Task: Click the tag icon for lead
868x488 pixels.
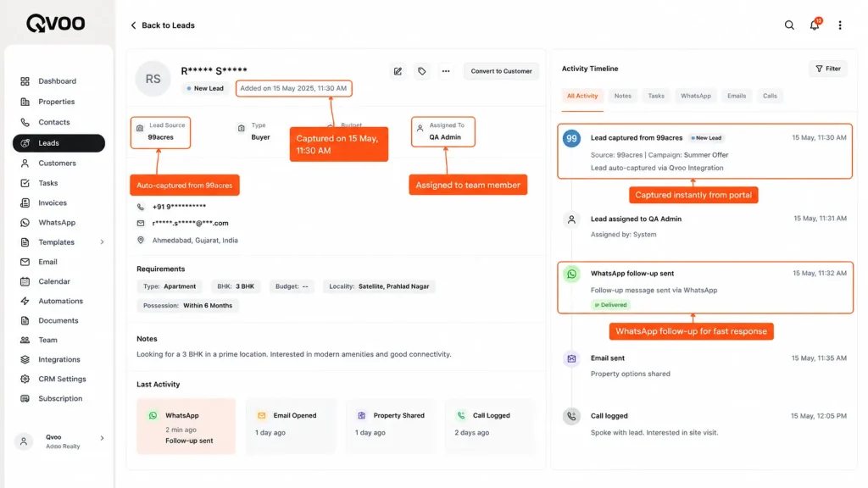Action: click(x=422, y=71)
